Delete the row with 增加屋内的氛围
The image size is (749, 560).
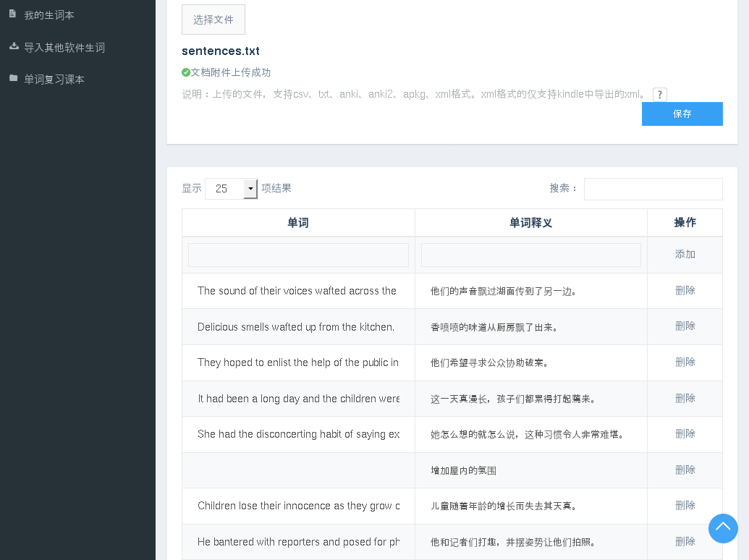point(685,470)
